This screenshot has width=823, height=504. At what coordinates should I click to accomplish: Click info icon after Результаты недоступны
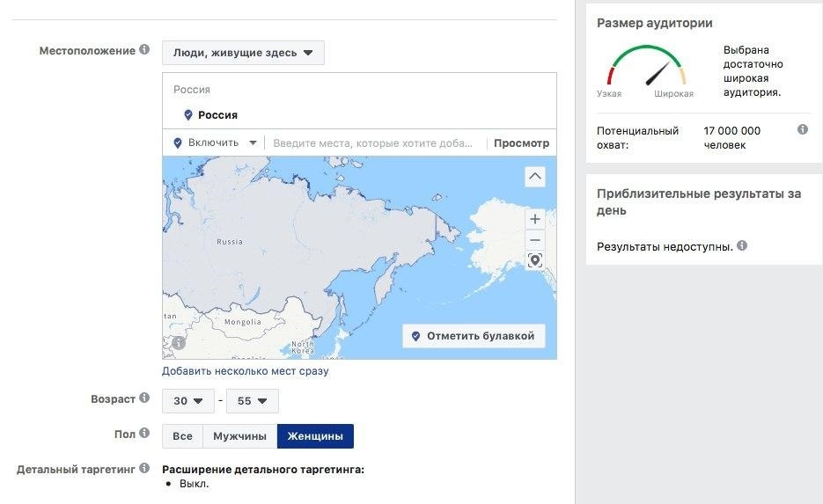[x=742, y=245]
